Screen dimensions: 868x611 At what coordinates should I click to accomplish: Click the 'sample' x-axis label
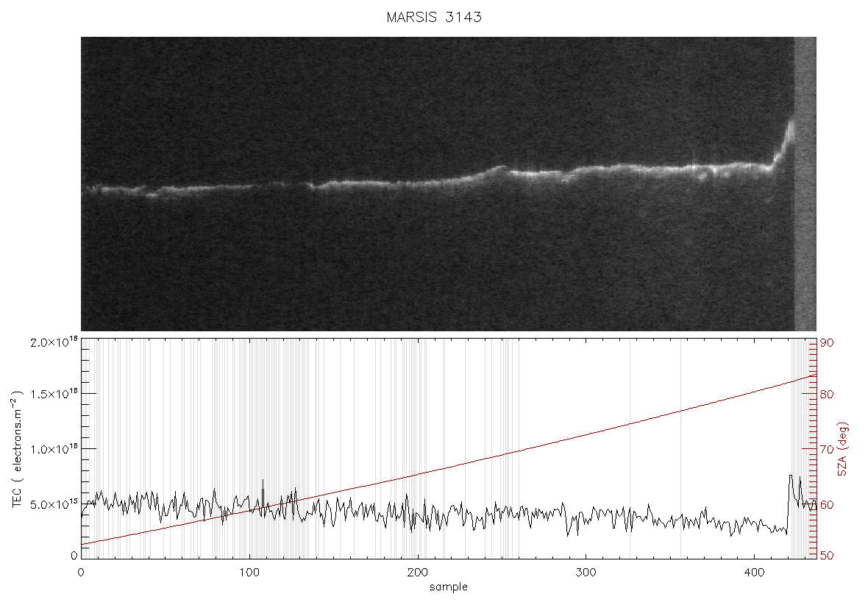coord(449,587)
